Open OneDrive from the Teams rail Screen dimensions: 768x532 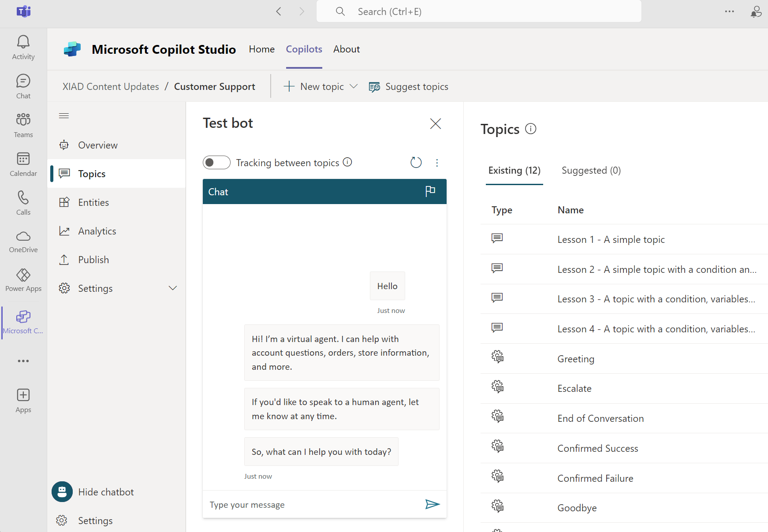click(23, 242)
